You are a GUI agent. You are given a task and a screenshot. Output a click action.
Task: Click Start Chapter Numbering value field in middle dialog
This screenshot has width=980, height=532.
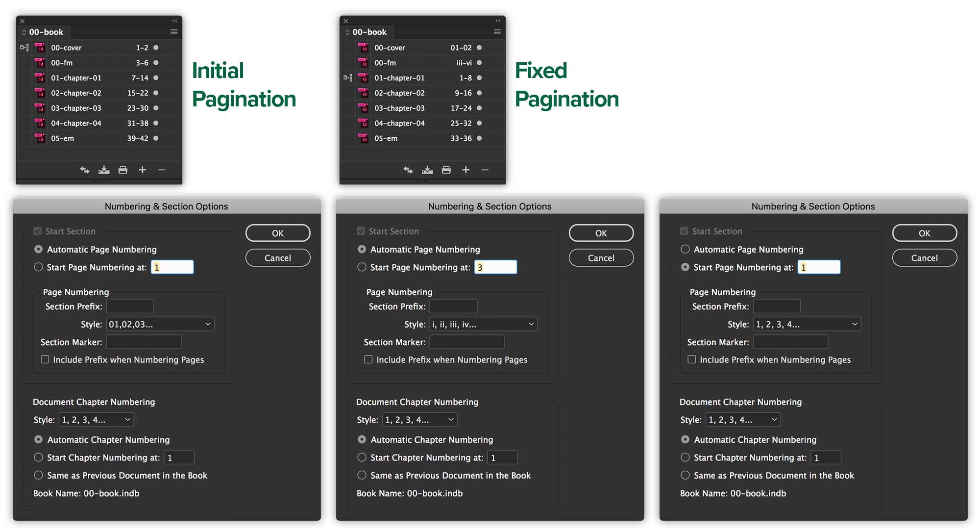(503, 457)
